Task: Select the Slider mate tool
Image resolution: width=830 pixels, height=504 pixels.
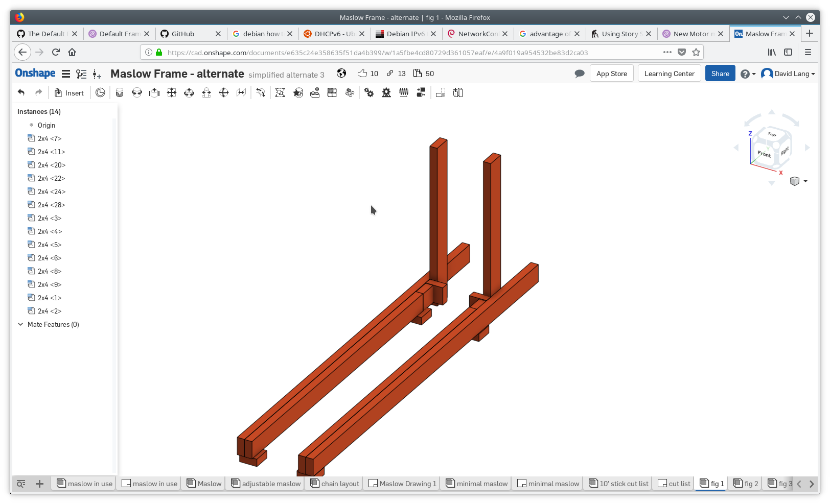Action: tap(154, 92)
